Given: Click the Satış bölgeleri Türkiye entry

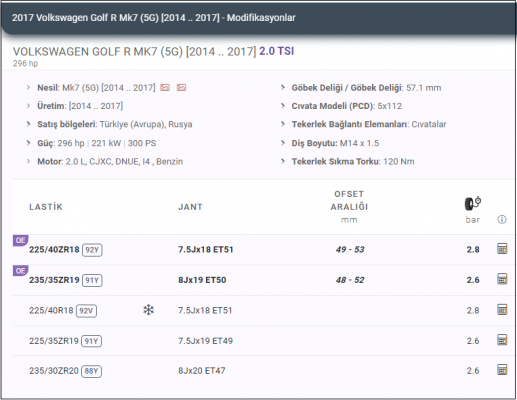Looking at the screenshot, I should point(115,124).
